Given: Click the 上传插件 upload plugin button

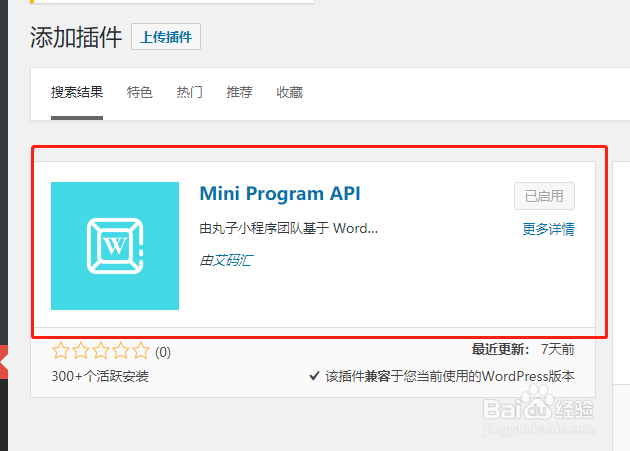Looking at the screenshot, I should point(166,37).
